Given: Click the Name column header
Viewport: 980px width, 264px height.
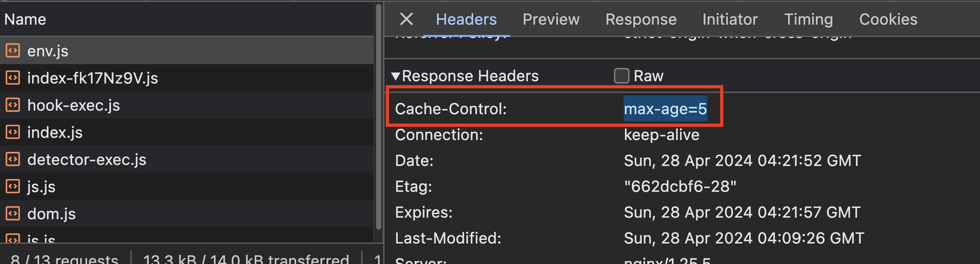Looking at the screenshot, I should click(25, 20).
